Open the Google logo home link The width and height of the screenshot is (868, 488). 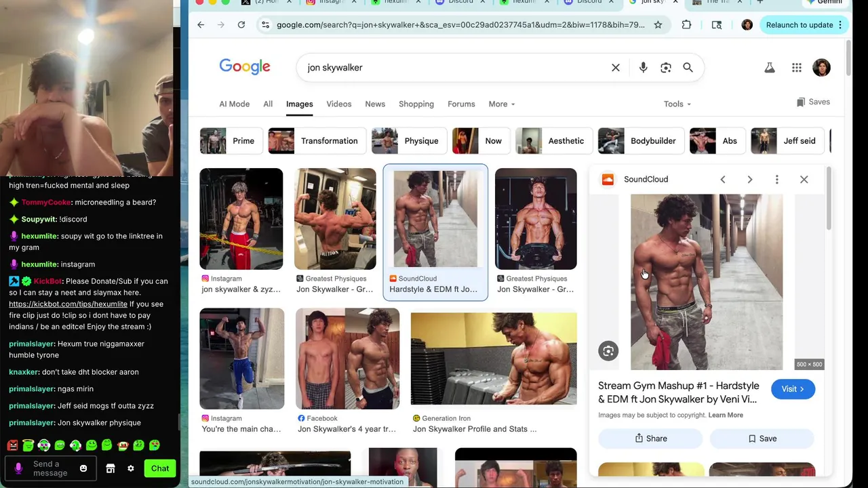click(245, 67)
